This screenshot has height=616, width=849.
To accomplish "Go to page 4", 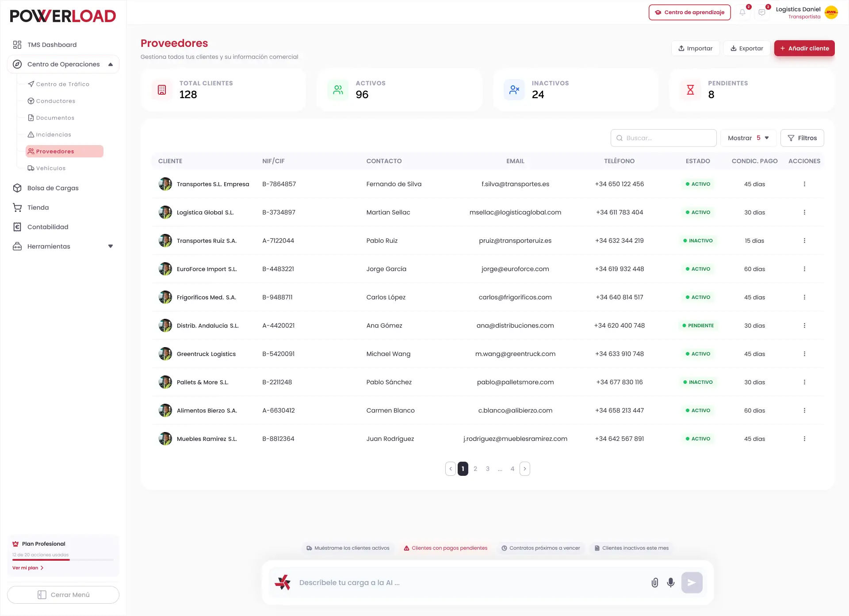I will pos(512,469).
